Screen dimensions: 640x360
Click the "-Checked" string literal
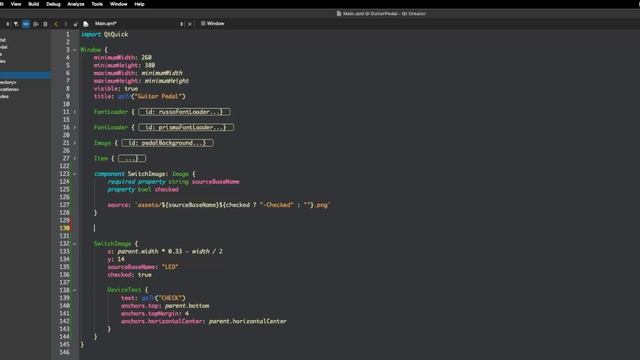coord(276,205)
